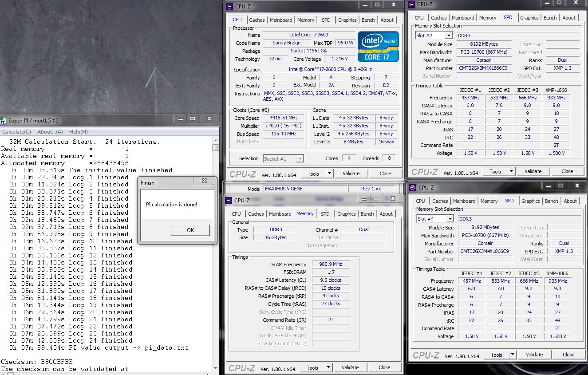This screenshot has height=375, width=588.
Task: Click the Multiplier x 42.0 field
Action: pos(284,126)
